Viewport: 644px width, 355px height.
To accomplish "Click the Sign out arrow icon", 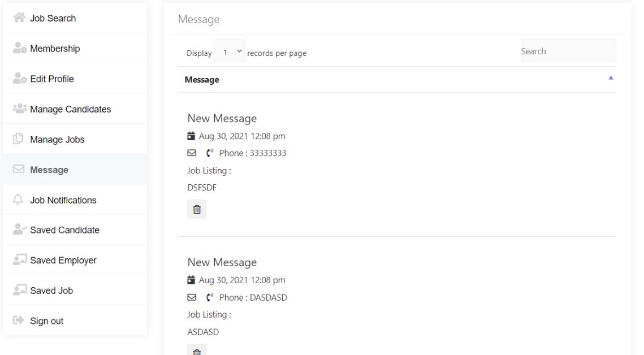I will [x=19, y=321].
